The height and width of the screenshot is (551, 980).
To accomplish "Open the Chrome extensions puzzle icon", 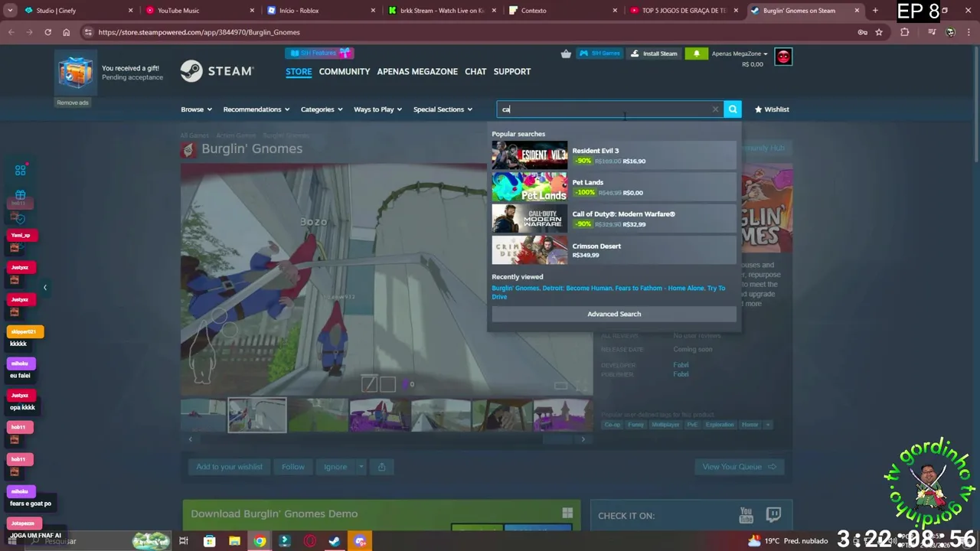I will click(905, 32).
